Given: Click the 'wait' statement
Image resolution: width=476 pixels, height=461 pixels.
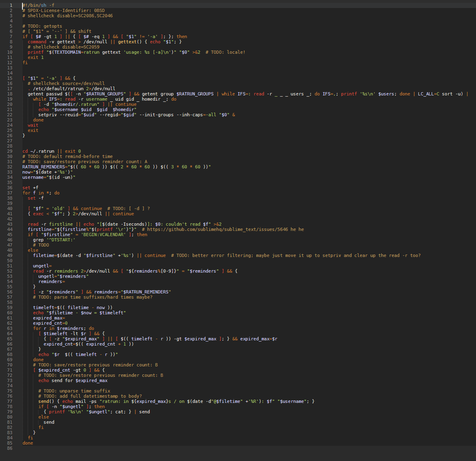Looking at the screenshot, I should [x=33, y=125].
